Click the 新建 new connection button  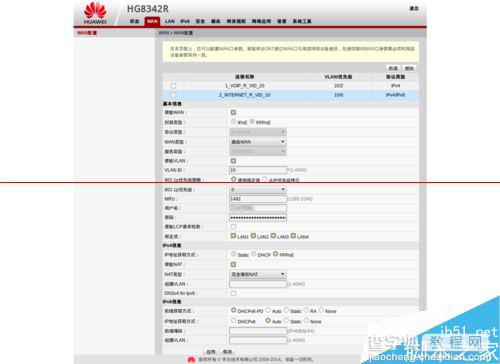point(393,68)
